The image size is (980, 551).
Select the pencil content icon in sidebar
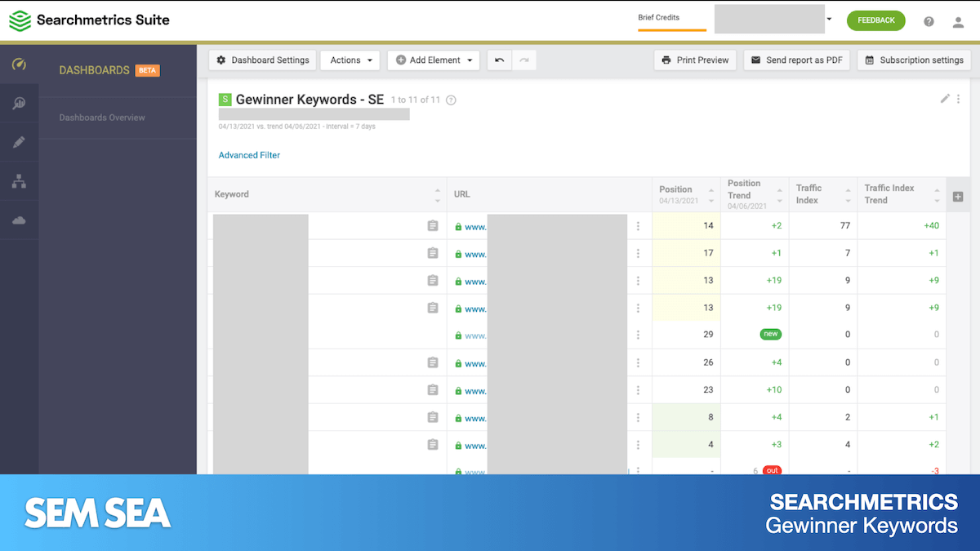[19, 142]
